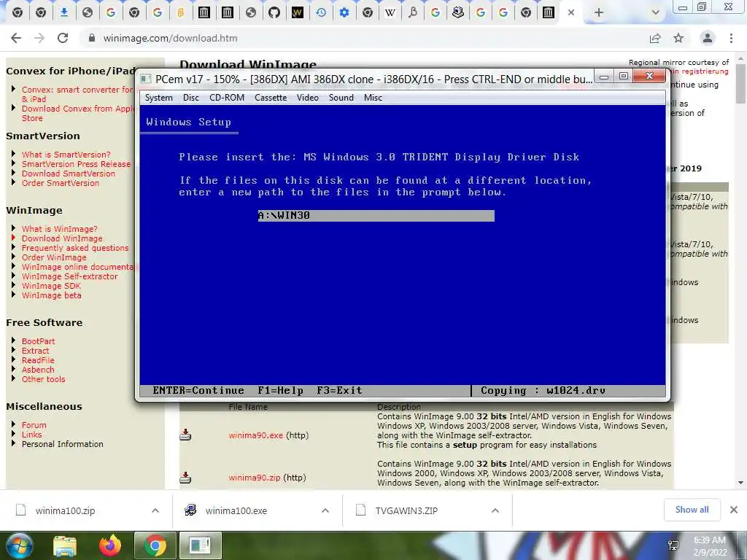747x560 pixels.
Task: Open Chrome's three-dot menu
Action: [x=731, y=38]
